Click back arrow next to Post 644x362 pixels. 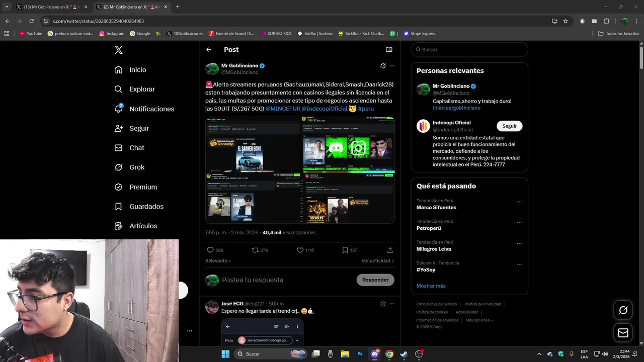coord(209,50)
